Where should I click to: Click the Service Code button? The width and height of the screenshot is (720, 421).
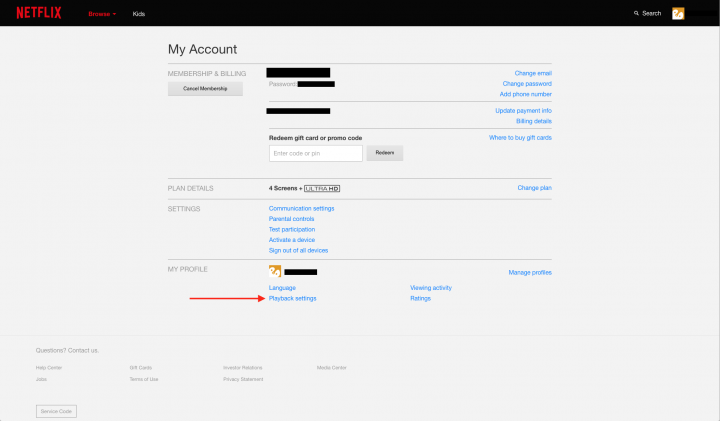56,411
